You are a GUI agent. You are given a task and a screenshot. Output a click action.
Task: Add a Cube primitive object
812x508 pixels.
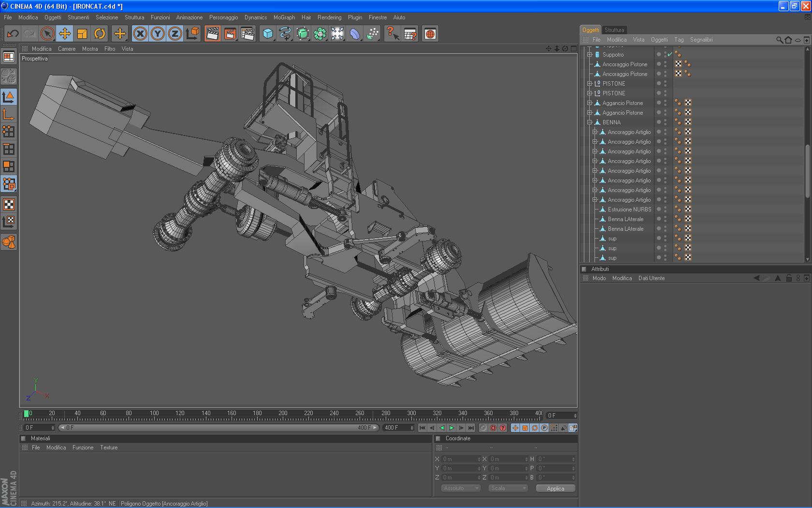click(268, 34)
